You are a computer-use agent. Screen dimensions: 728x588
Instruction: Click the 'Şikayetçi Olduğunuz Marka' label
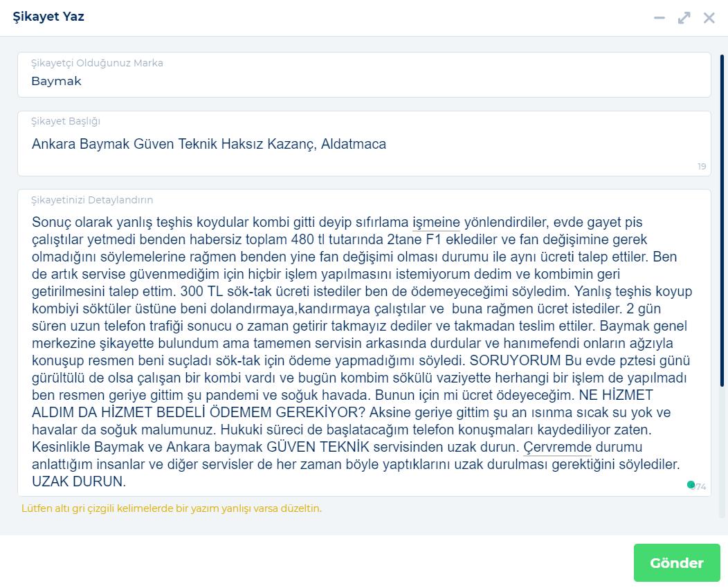(x=97, y=63)
